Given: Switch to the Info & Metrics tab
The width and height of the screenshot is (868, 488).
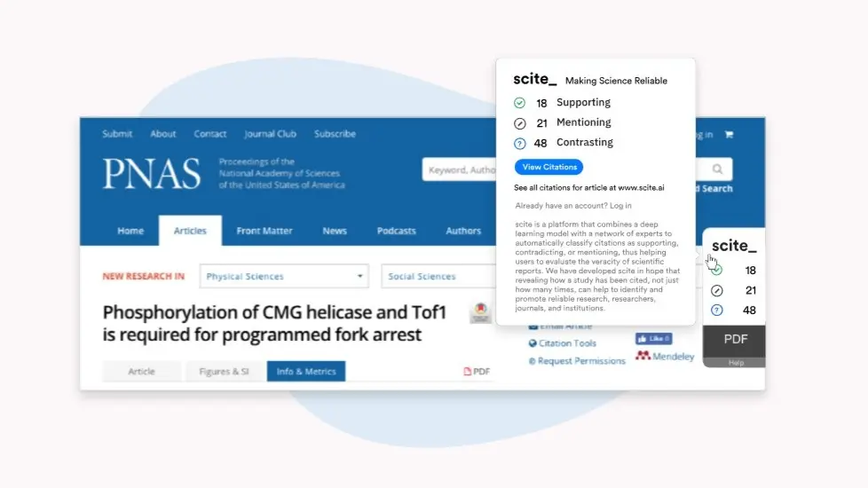Looking at the screenshot, I should (x=306, y=371).
